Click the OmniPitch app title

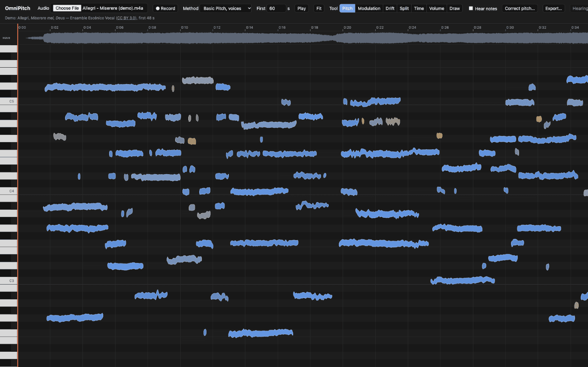(18, 8)
